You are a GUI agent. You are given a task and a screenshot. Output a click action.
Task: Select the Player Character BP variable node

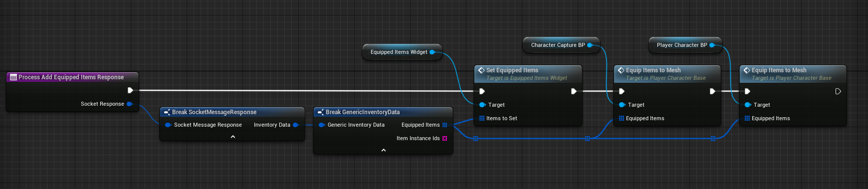[x=685, y=45]
